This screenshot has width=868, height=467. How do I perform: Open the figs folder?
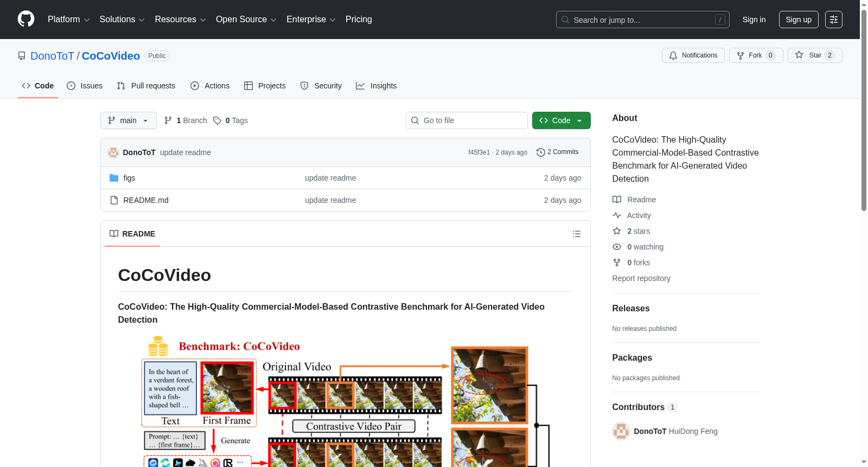(x=129, y=178)
